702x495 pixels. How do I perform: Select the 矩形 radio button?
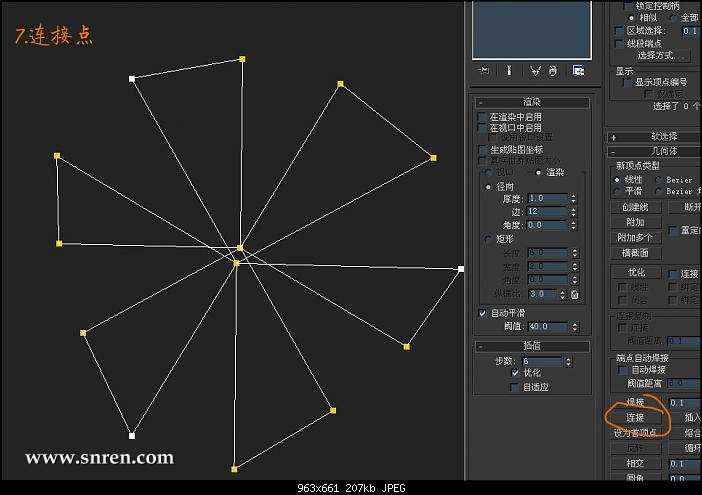[x=488, y=239]
